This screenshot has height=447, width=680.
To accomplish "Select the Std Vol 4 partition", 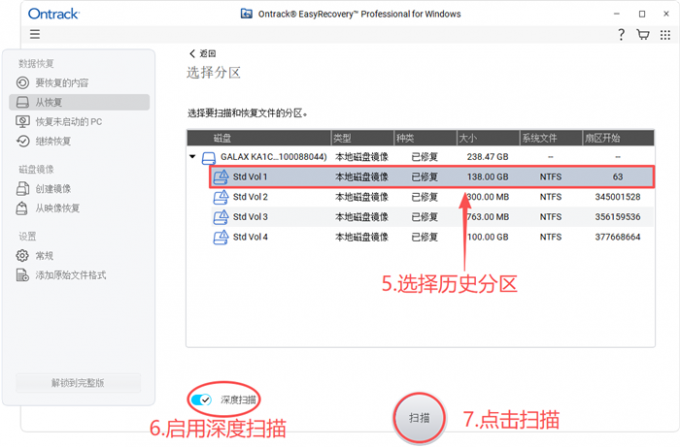I will coord(432,237).
